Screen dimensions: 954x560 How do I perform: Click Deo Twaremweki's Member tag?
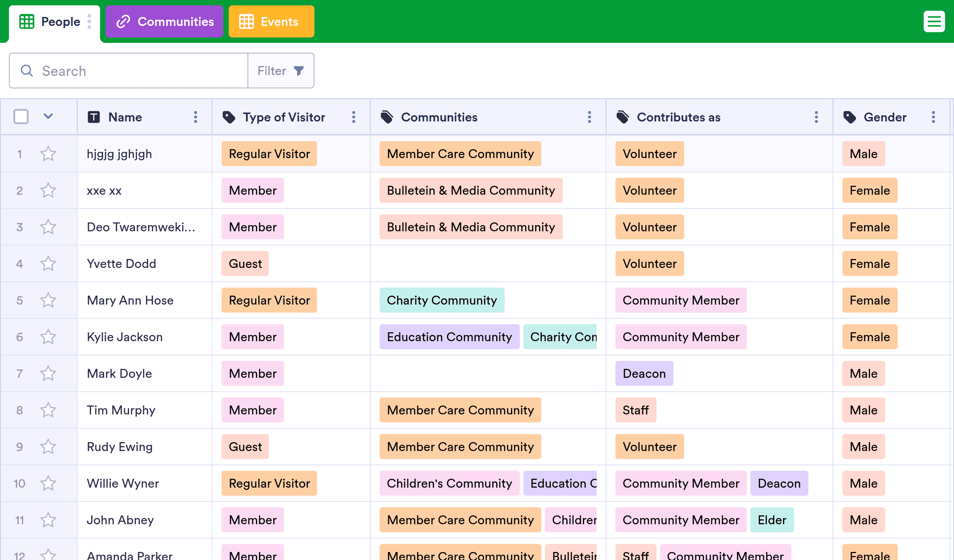(253, 227)
